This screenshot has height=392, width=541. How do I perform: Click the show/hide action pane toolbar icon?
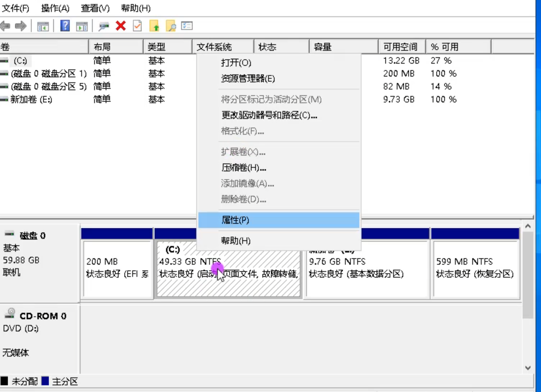click(x=81, y=26)
